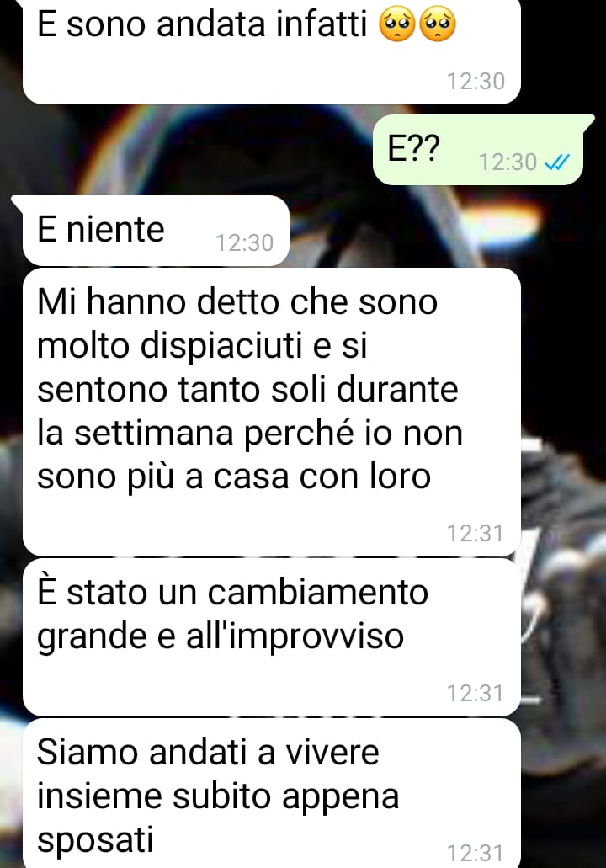The image size is (606, 868).
Task: Click the 12:30 timestamp beside "E??"
Action: coord(508,162)
